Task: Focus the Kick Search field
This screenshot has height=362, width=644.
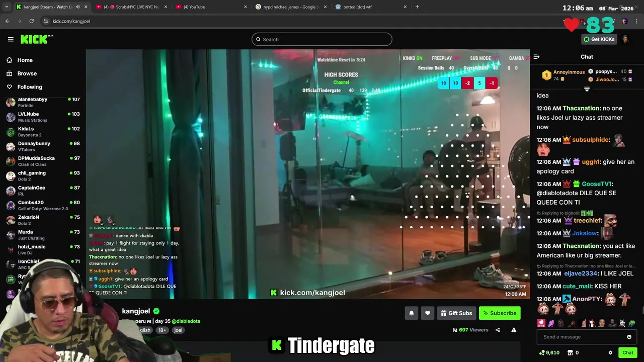Action: [x=322, y=39]
